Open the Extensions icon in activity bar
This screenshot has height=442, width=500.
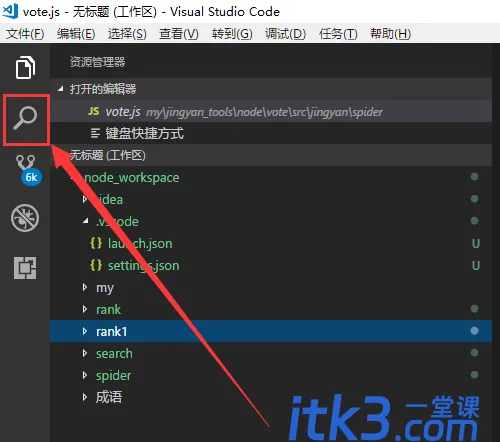point(25,268)
